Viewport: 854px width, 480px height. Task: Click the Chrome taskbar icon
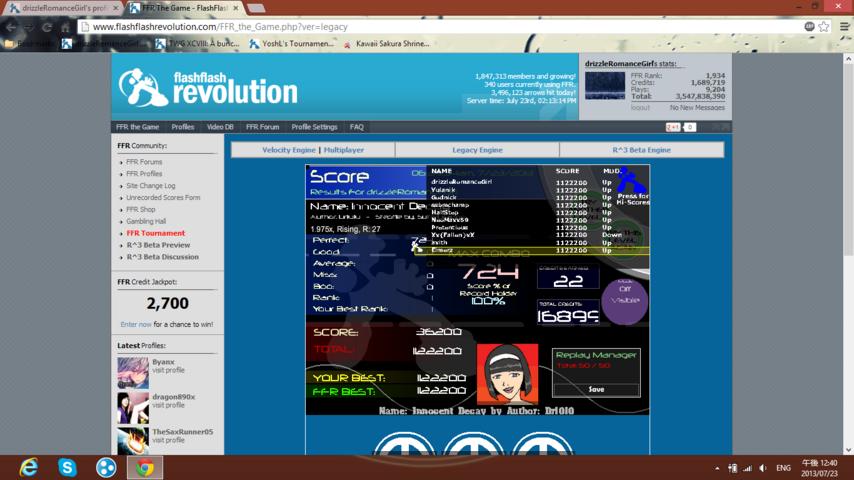[x=145, y=467]
